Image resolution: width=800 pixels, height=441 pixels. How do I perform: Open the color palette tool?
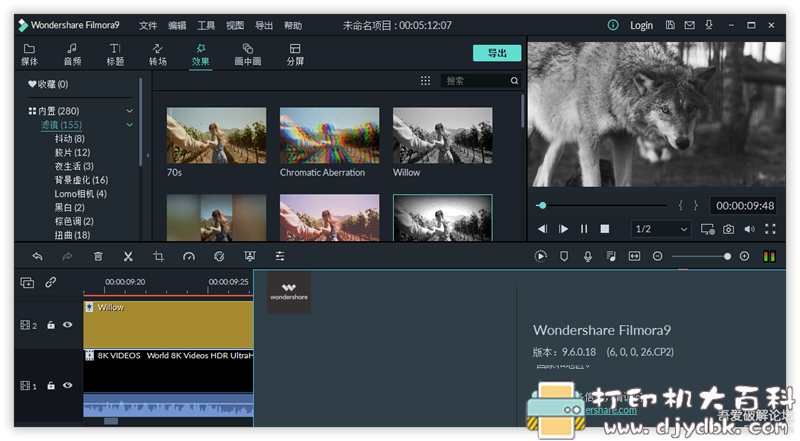(x=219, y=256)
